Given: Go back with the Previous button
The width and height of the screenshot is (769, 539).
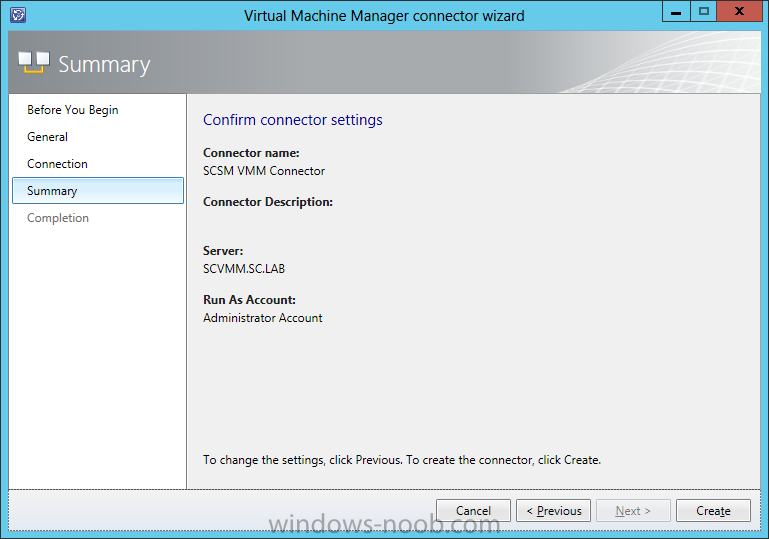Looking at the screenshot, I should click(x=553, y=511).
